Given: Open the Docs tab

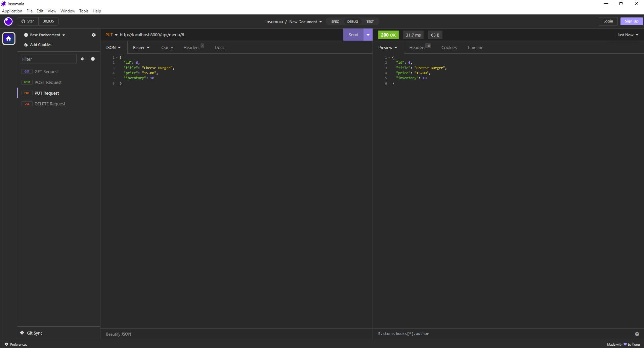Looking at the screenshot, I should pyautogui.click(x=219, y=48).
